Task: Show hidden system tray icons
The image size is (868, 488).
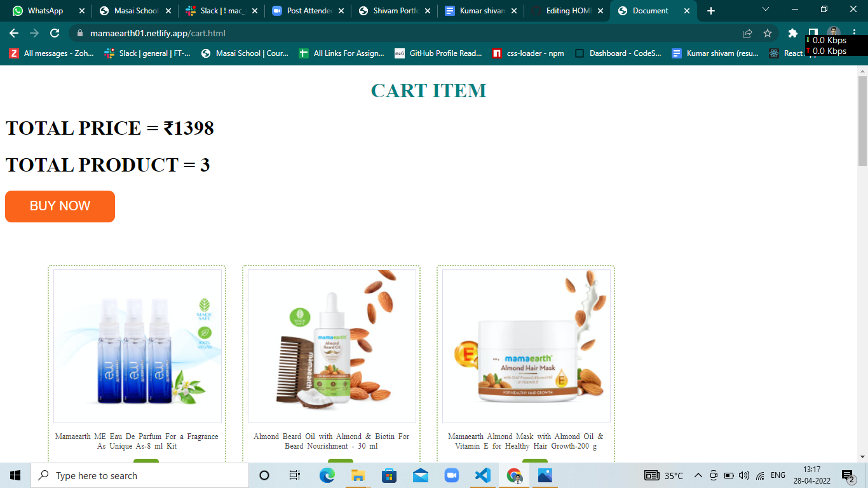Action: (698, 475)
